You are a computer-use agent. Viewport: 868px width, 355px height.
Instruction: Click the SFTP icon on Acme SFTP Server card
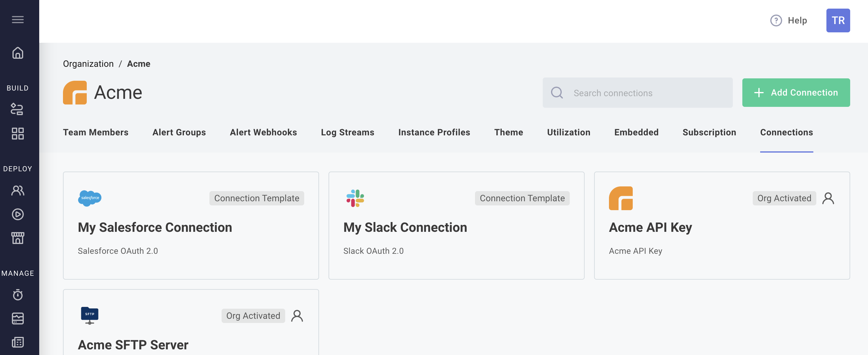point(90,315)
